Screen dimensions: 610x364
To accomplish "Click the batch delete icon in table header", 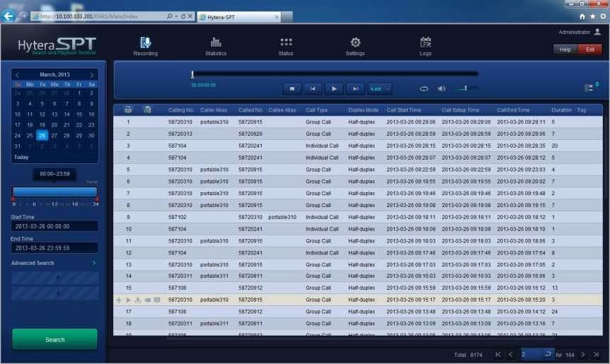I will 128,110.
